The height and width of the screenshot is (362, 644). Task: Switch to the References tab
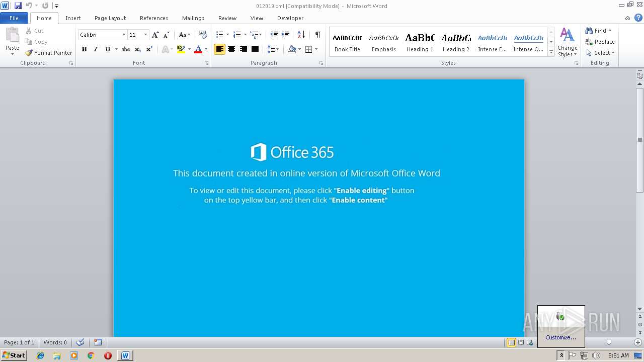pyautogui.click(x=154, y=18)
